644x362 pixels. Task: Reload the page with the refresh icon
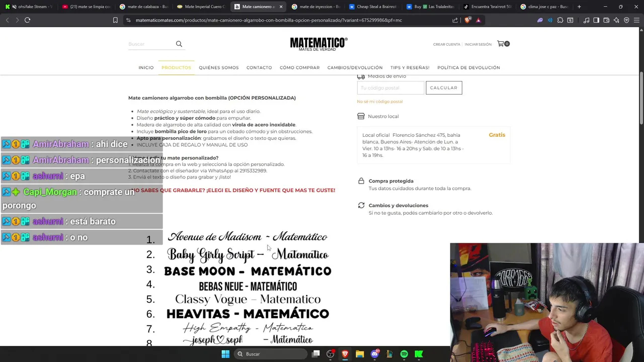(x=27, y=20)
